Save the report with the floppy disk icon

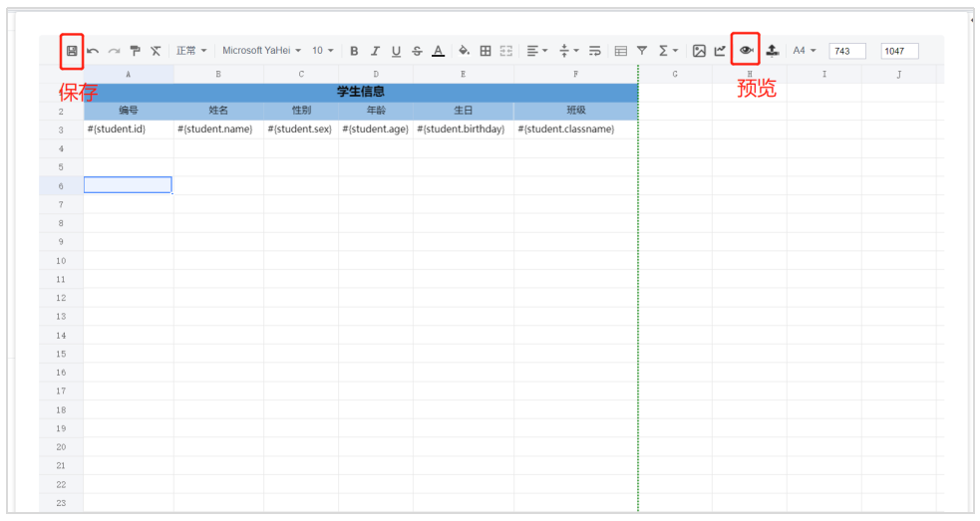pyautogui.click(x=72, y=51)
